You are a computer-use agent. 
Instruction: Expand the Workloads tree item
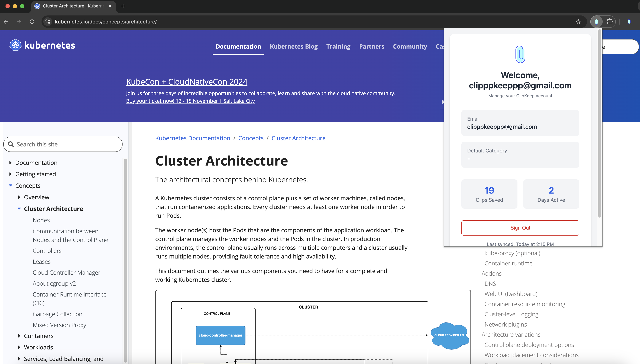pyautogui.click(x=19, y=347)
